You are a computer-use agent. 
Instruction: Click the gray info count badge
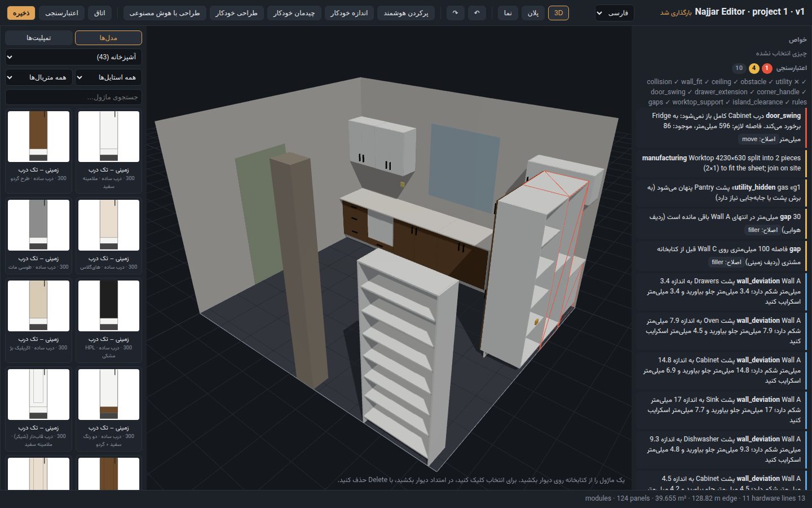739,68
